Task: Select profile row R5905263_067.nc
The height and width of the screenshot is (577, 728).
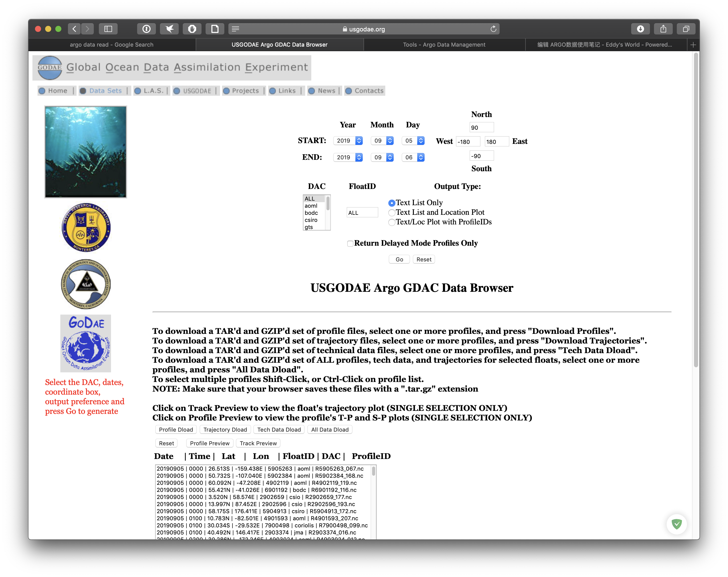Action: tap(263, 469)
